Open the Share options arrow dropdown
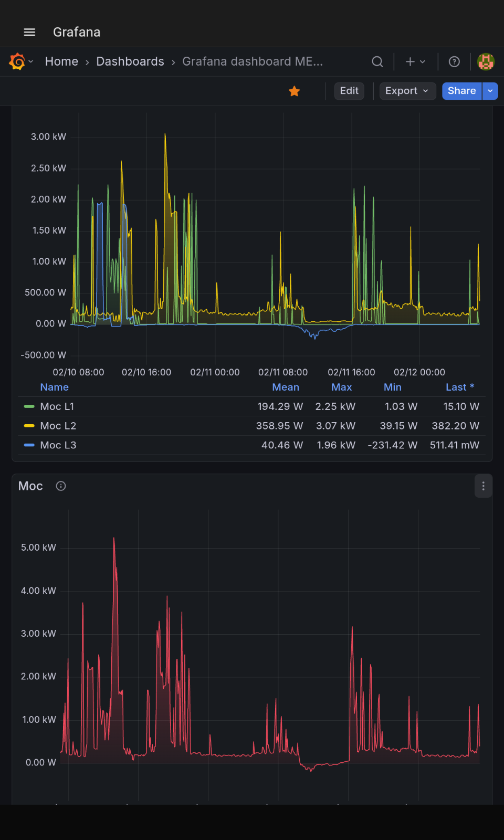Viewport: 504px width, 840px height. [490, 91]
